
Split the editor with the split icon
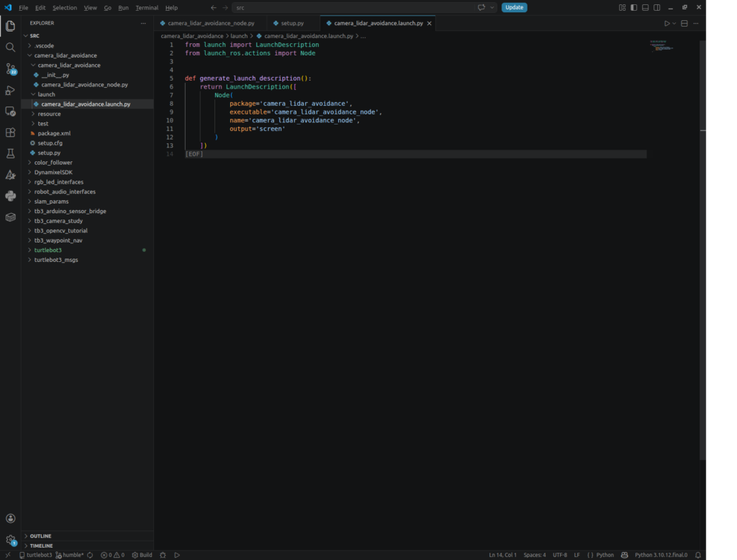click(x=684, y=23)
